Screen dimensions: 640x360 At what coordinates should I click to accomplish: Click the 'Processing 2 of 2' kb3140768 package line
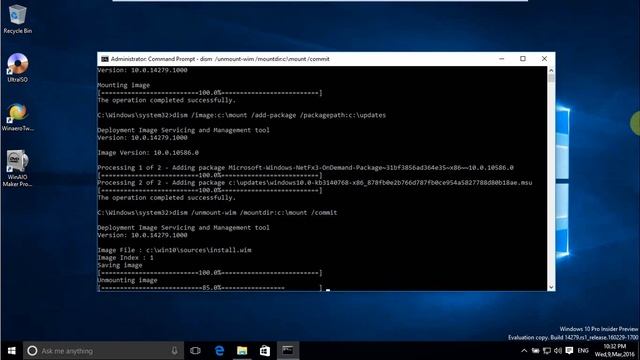point(315,183)
